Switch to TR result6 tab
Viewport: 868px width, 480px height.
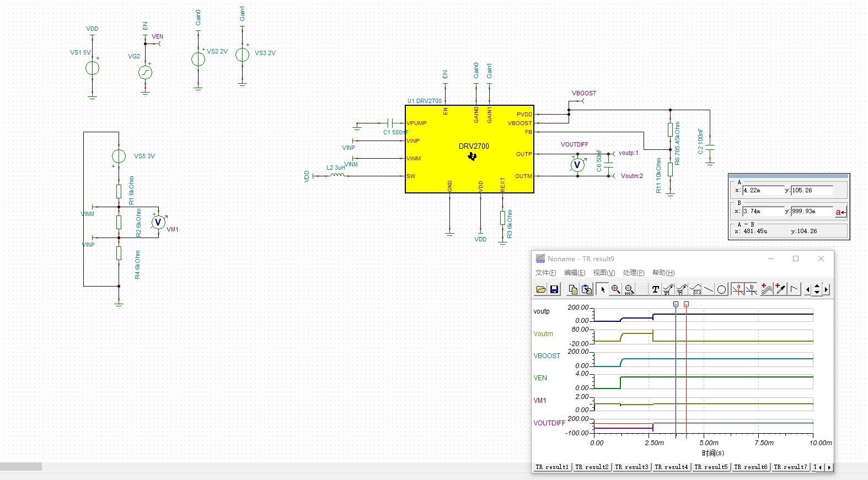coord(751,467)
